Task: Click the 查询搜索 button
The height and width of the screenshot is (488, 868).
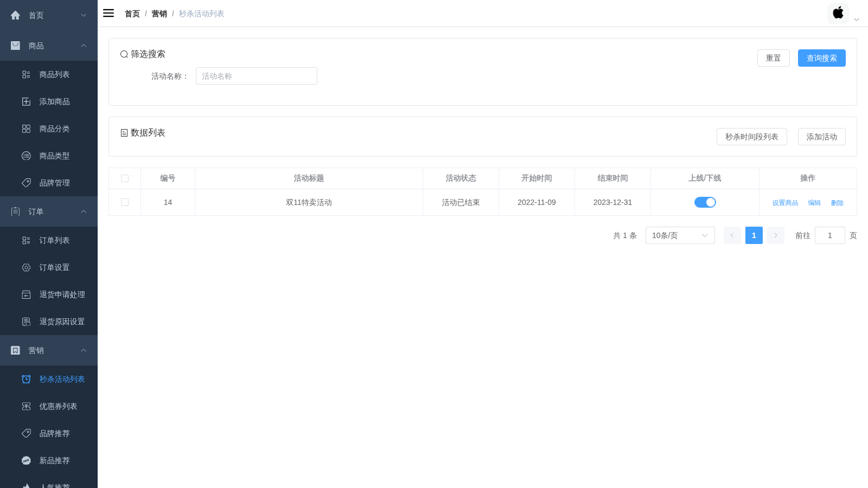Action: click(822, 58)
